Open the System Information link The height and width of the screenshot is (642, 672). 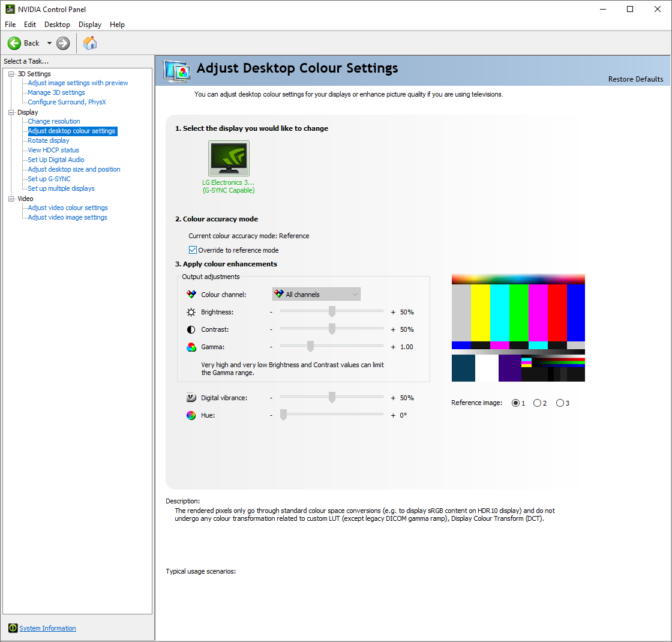tap(47, 628)
